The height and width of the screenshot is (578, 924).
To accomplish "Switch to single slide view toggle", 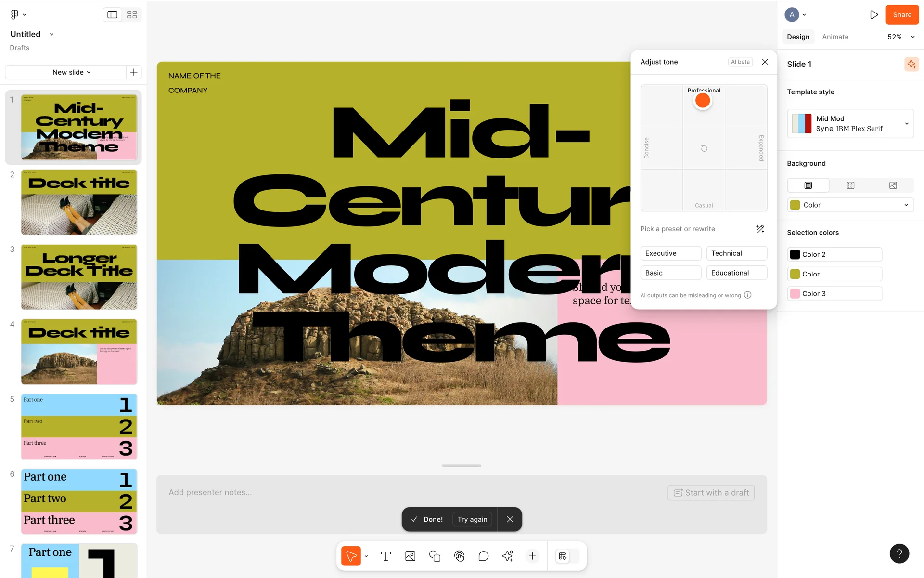I will (113, 15).
